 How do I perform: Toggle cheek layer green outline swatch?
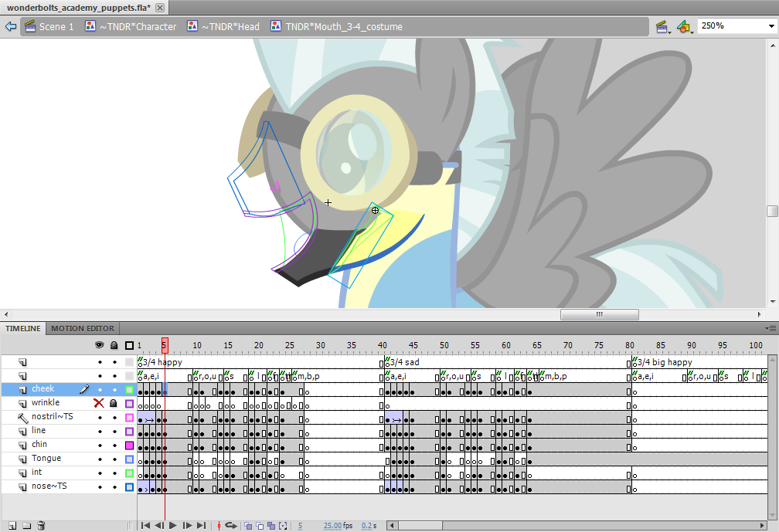pos(129,390)
